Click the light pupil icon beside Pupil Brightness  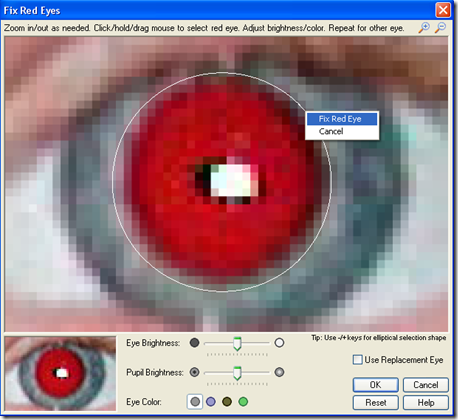point(279,372)
